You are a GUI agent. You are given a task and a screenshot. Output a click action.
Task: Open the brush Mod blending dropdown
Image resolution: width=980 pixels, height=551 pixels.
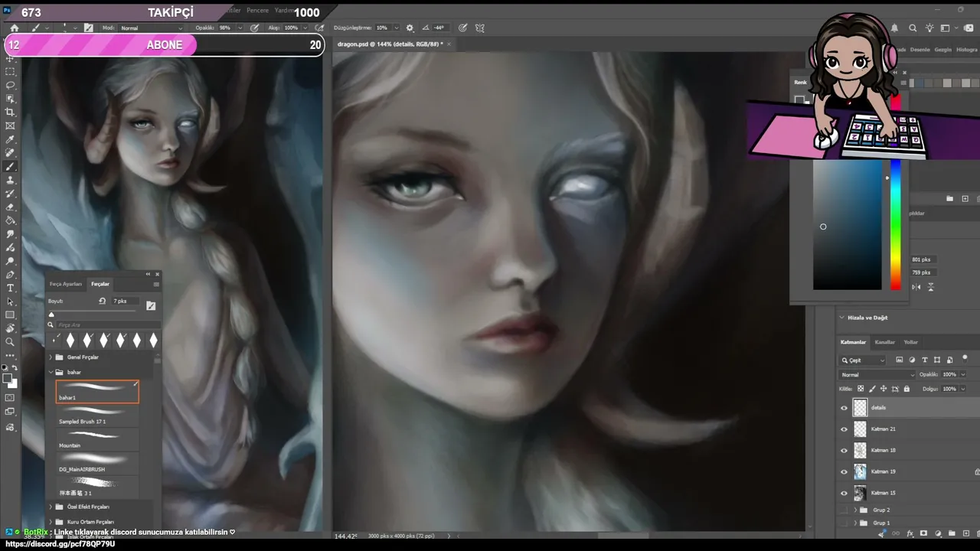click(x=150, y=28)
